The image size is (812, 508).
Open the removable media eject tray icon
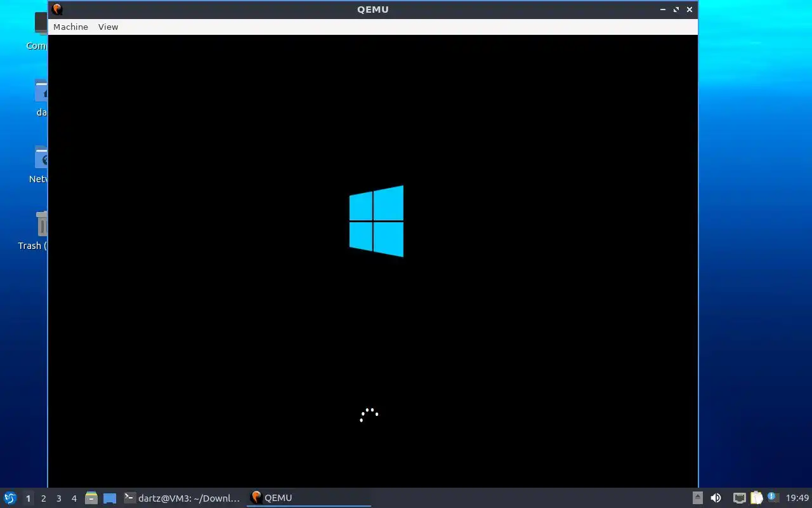[697, 498]
